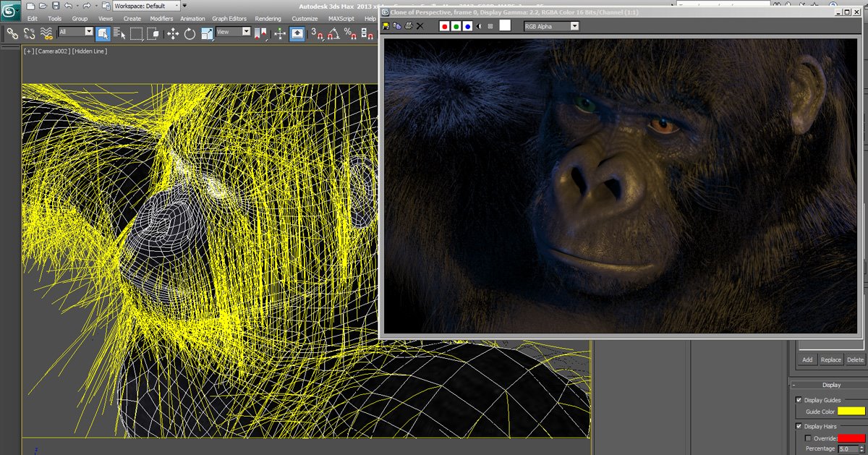Activate the Select Object tool
The width and height of the screenshot is (868, 455).
point(103,33)
